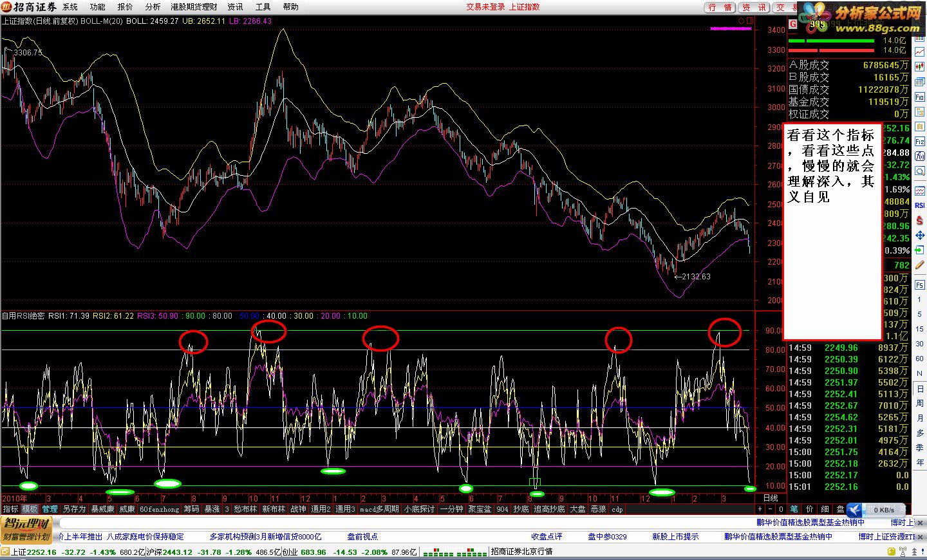Switch to 季 quarterly period in sidebar
The height and width of the screenshot is (560, 927).
(919, 447)
